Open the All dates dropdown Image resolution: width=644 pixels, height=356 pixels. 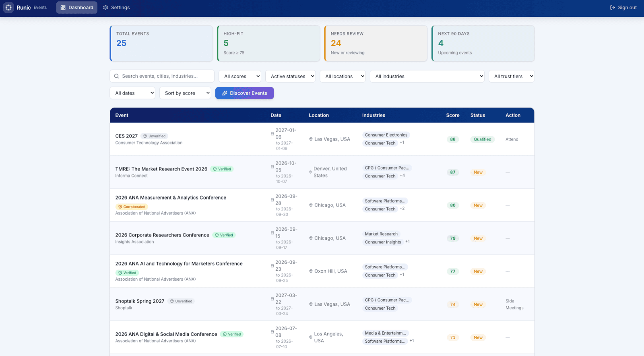click(132, 93)
